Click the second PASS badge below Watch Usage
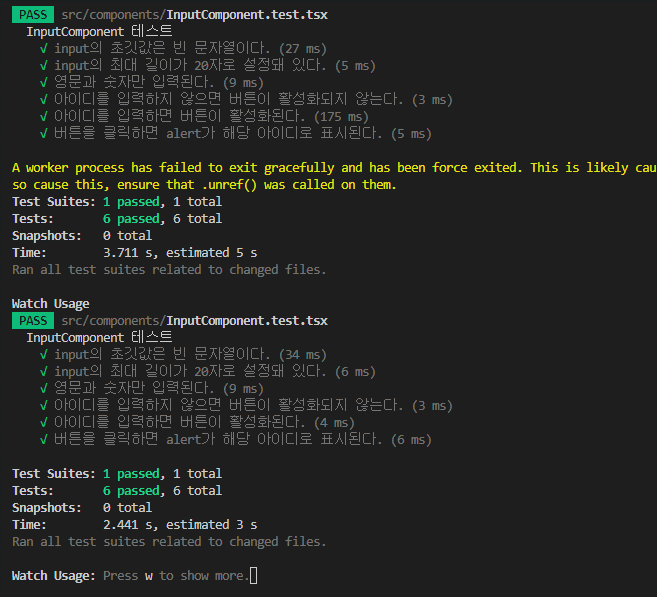 [31, 320]
